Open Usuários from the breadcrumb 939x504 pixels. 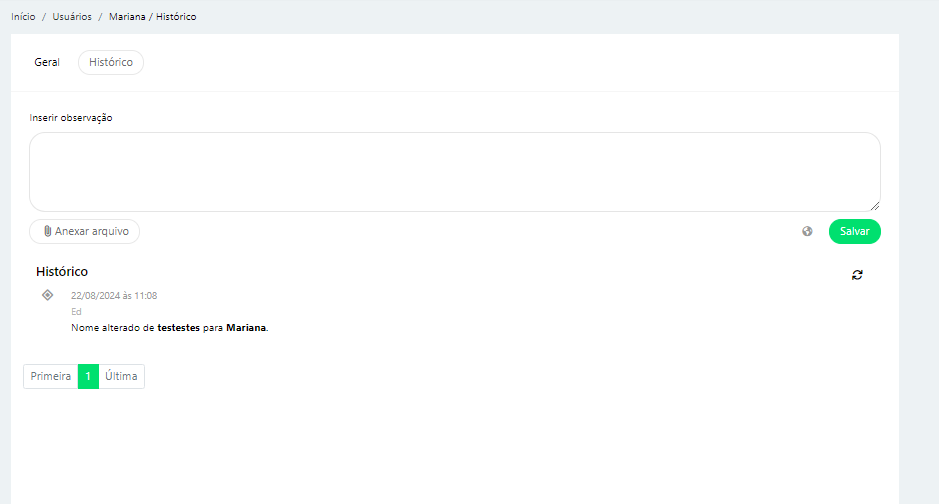click(x=72, y=17)
